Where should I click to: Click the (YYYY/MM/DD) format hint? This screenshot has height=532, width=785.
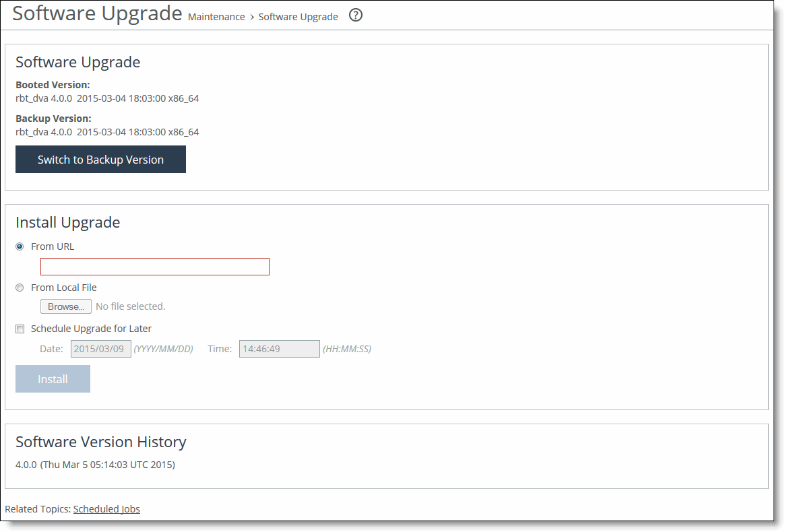(x=163, y=349)
